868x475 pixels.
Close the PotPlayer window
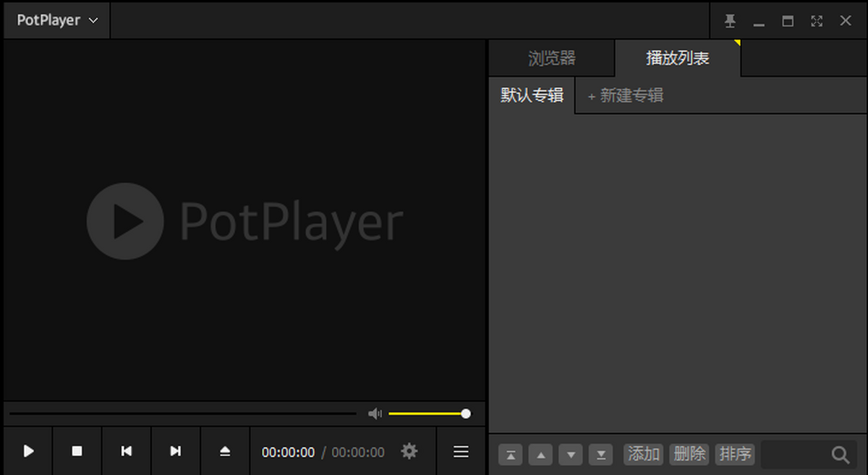tap(846, 21)
